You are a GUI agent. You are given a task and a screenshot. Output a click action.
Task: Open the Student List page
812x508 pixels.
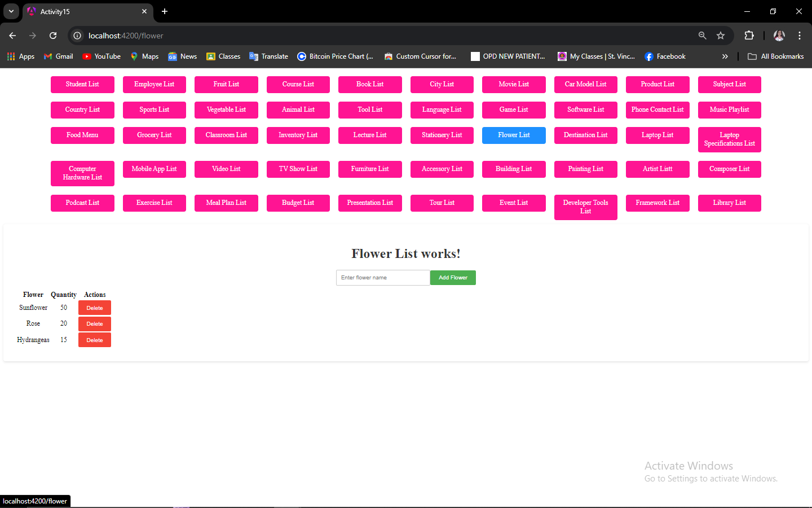[x=82, y=85]
